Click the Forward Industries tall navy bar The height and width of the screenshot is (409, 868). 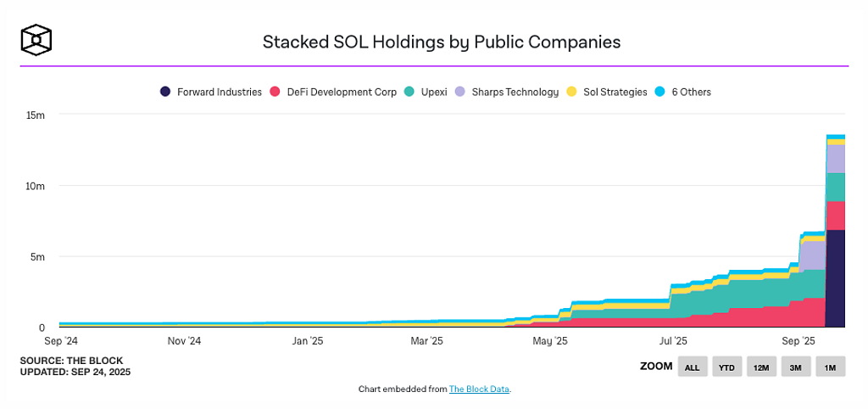(835, 280)
